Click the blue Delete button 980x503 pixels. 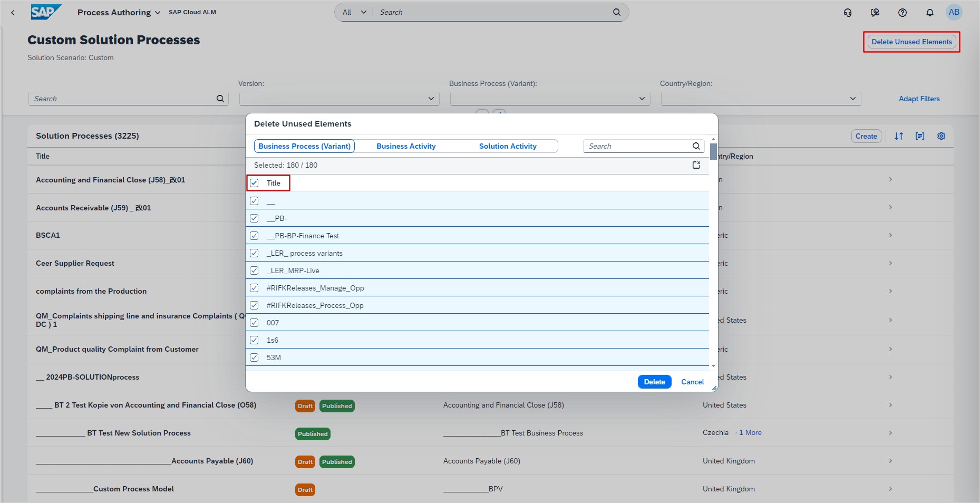654,382
